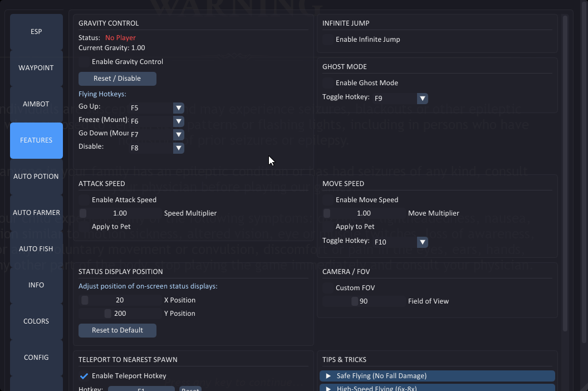
Task: Select the COLORS sidebar tab
Action: point(36,321)
